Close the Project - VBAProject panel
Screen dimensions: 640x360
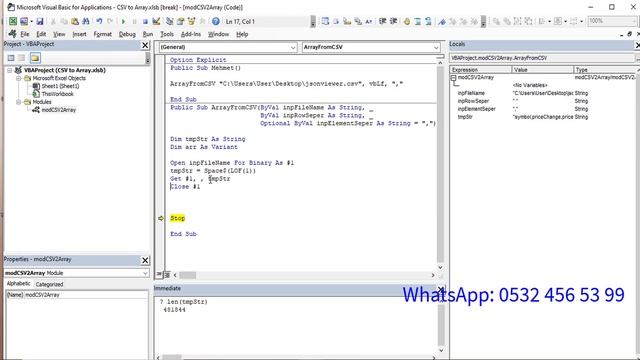point(145,45)
